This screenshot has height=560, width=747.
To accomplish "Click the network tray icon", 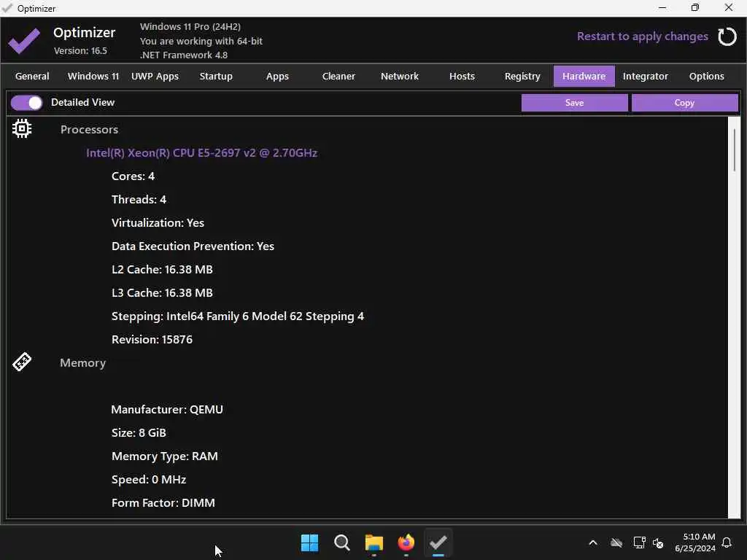I will coord(639,542).
